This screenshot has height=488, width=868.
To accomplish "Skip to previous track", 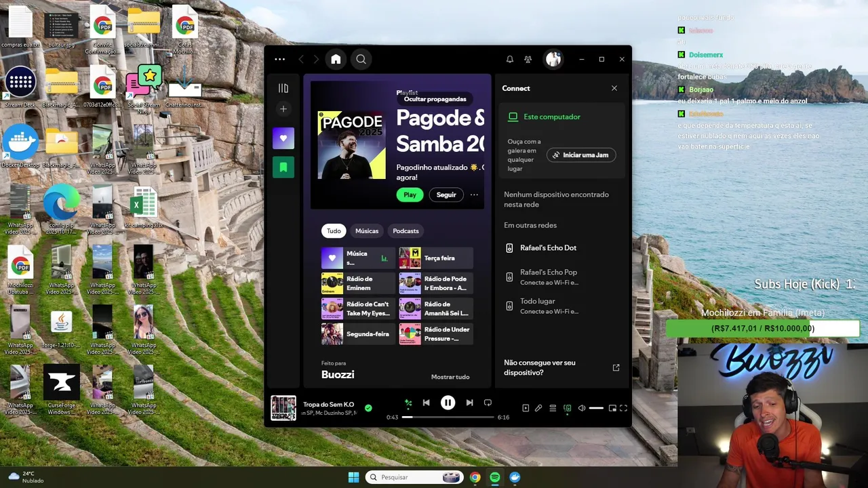I will click(426, 403).
